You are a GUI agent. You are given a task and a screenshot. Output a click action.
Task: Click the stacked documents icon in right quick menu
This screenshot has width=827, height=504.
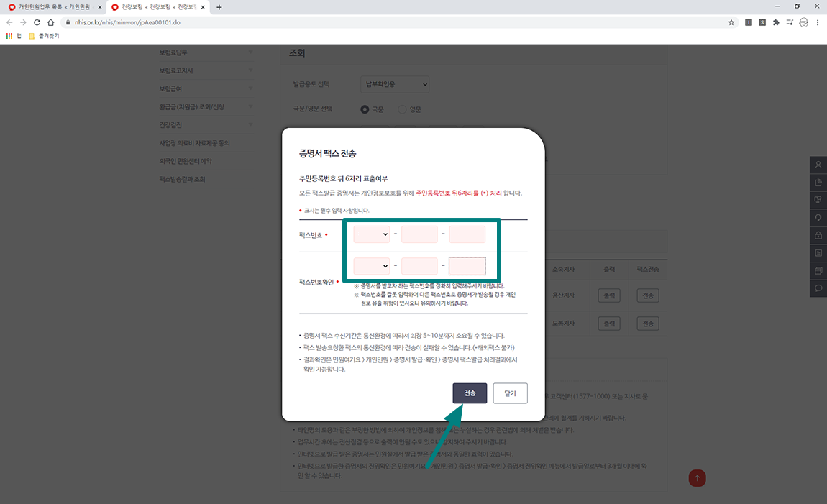(818, 270)
